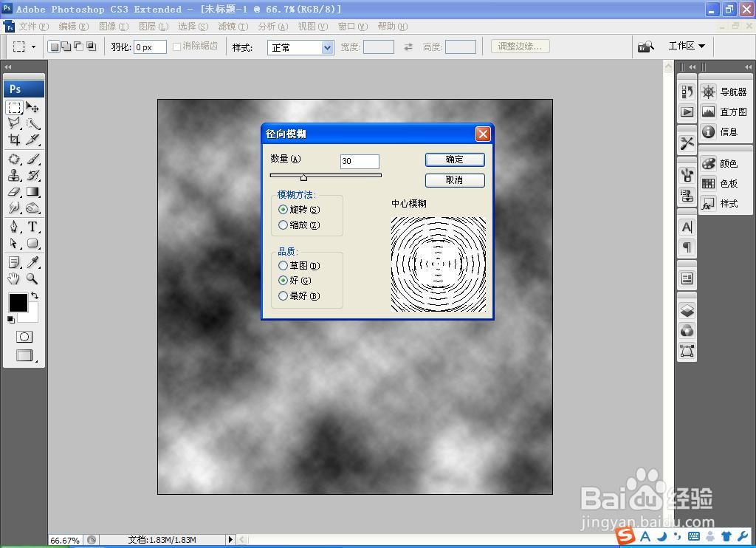
Task: Adjust the blur Amount slider
Action: tap(303, 177)
